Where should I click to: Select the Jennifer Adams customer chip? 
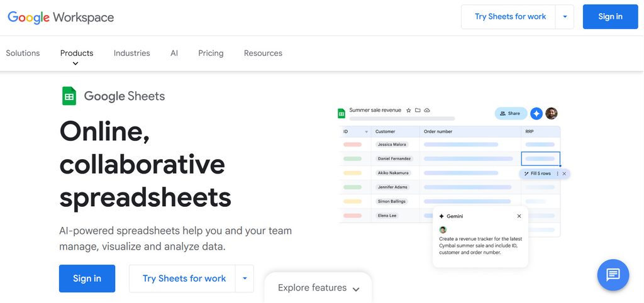392,187
